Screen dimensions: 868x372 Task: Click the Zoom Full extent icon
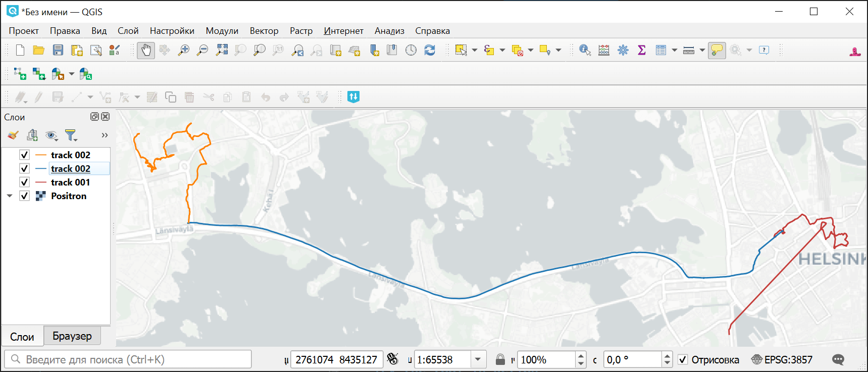tap(222, 50)
